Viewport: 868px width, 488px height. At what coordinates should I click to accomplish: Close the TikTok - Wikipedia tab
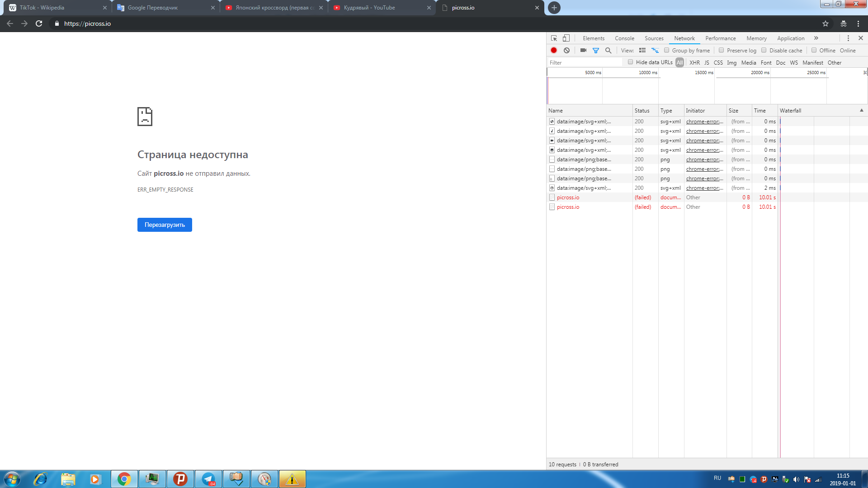pyautogui.click(x=105, y=8)
